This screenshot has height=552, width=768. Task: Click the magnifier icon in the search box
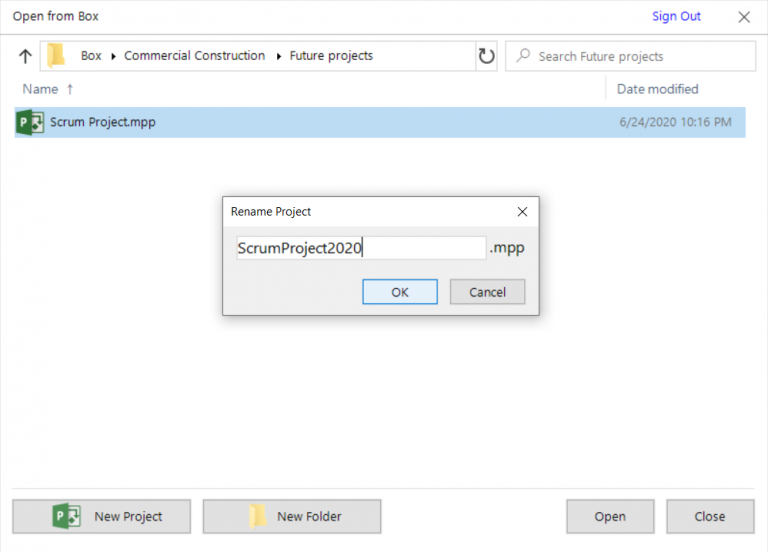tap(523, 55)
